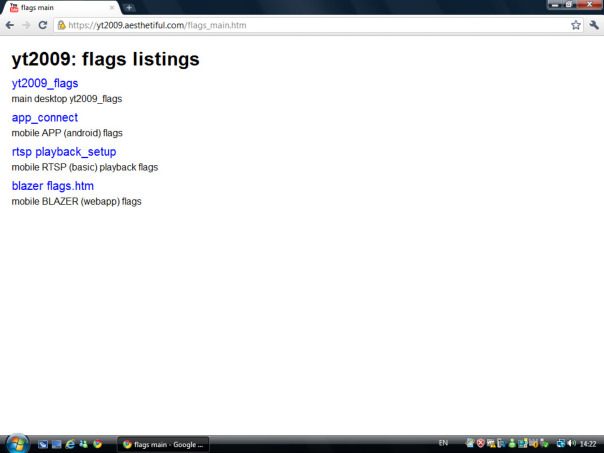Click the SSL padlock icon in address bar
The width and height of the screenshot is (604, 453).
tap(62, 25)
